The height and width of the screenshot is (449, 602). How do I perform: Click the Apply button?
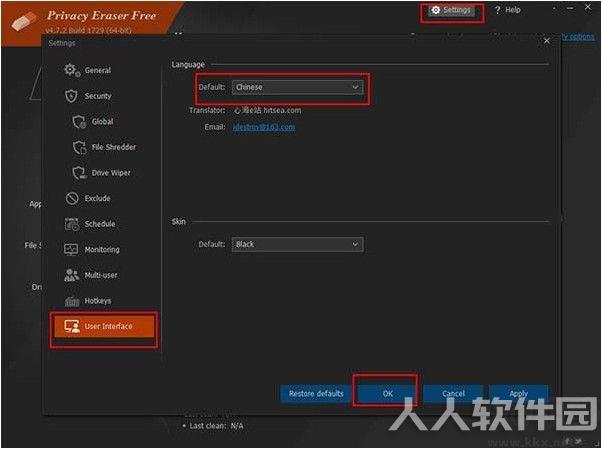point(518,394)
